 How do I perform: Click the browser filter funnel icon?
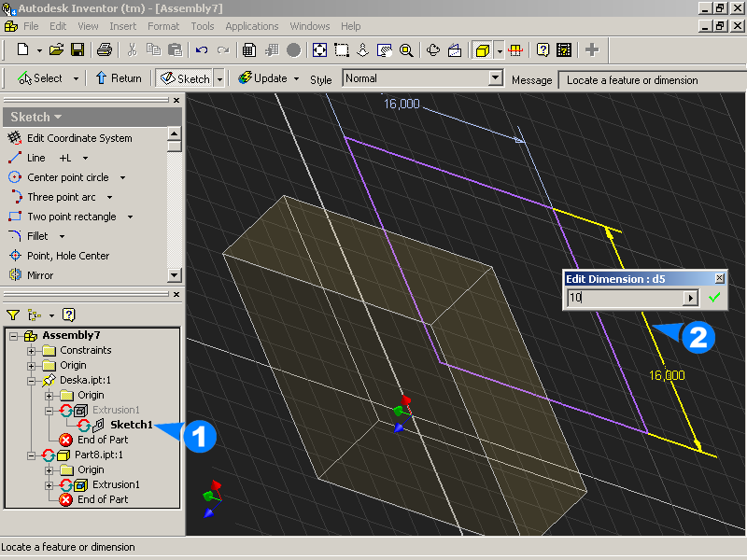pyautogui.click(x=13, y=315)
